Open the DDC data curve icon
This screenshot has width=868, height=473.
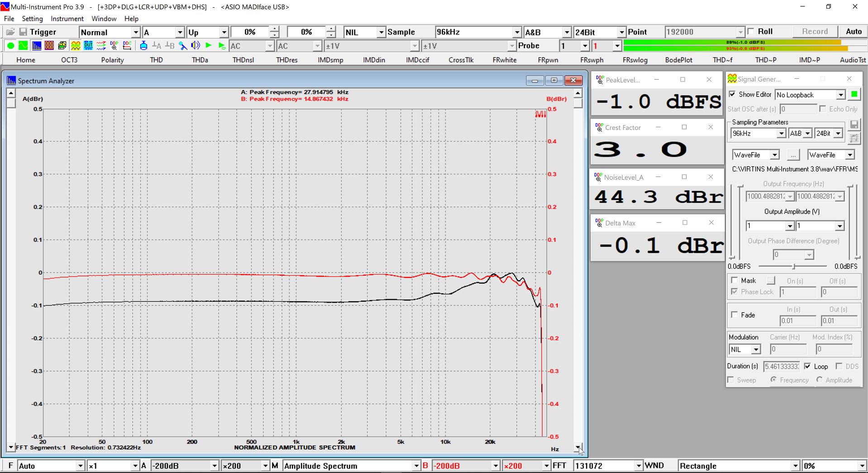(127, 46)
